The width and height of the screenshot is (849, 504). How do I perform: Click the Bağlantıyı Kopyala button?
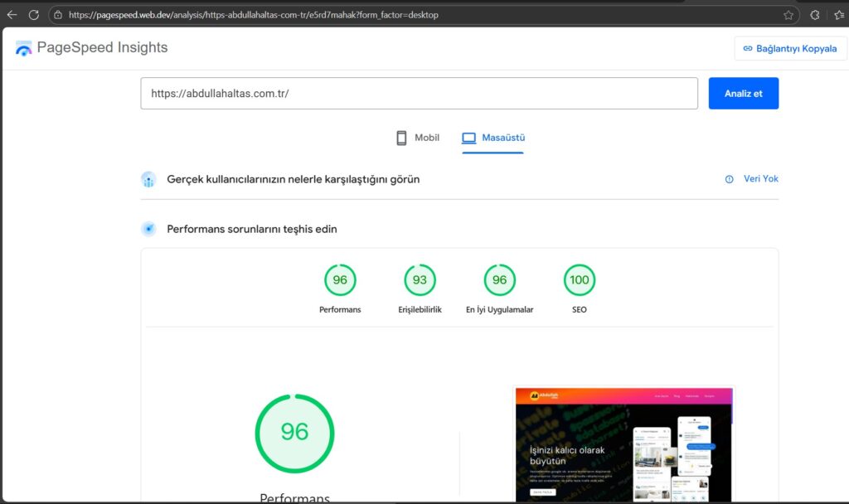coord(790,48)
